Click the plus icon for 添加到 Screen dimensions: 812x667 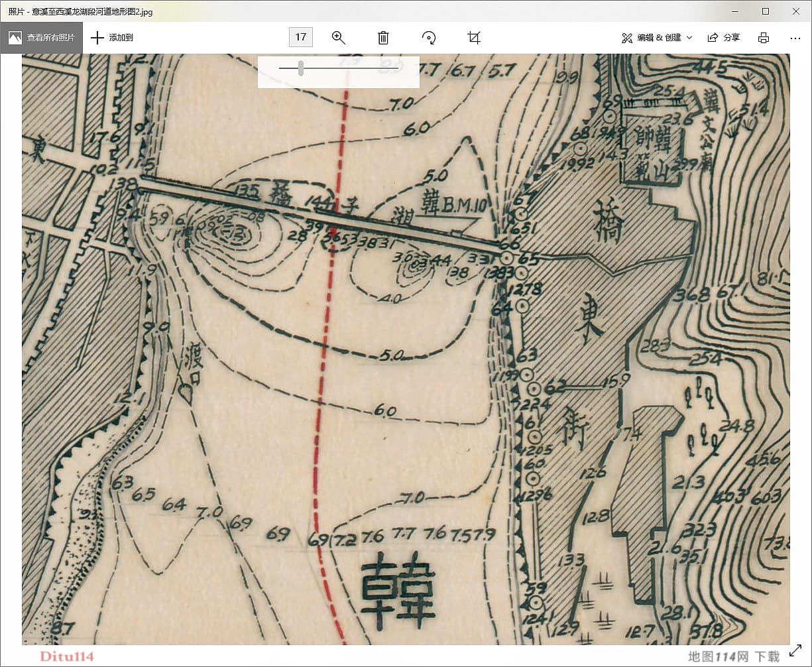pyautogui.click(x=97, y=38)
